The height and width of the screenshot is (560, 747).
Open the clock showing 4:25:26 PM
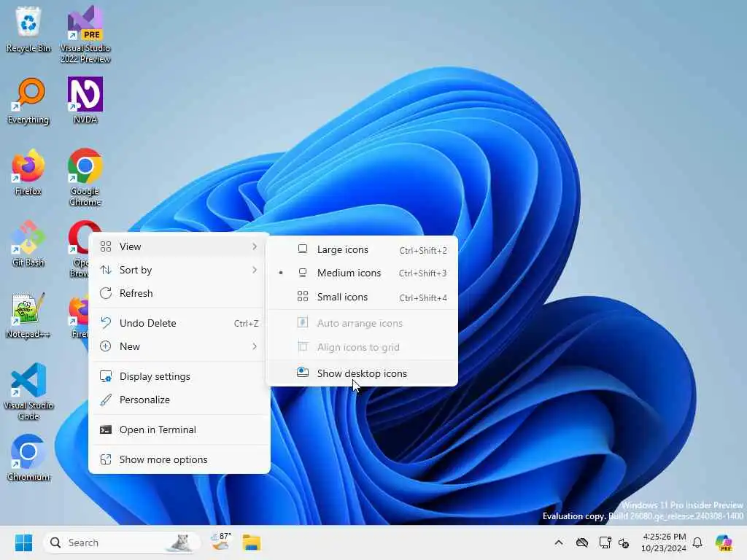[x=664, y=542]
